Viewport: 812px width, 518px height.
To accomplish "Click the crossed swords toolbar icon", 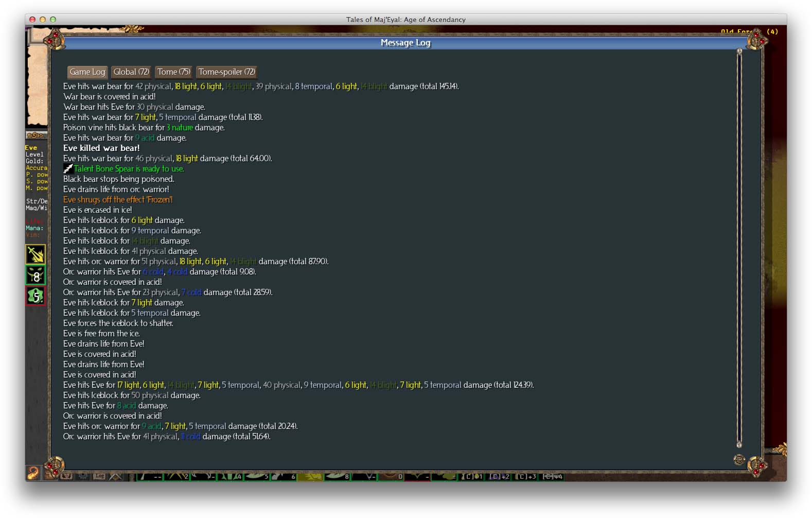I will pos(116,476).
